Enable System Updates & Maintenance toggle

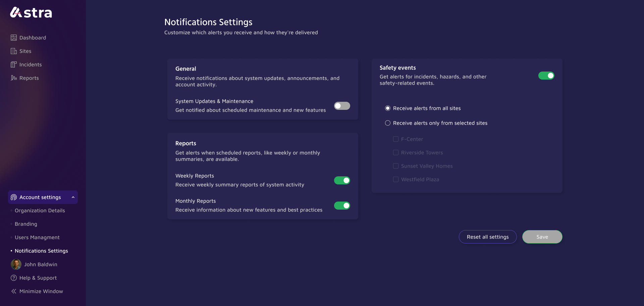[342, 106]
